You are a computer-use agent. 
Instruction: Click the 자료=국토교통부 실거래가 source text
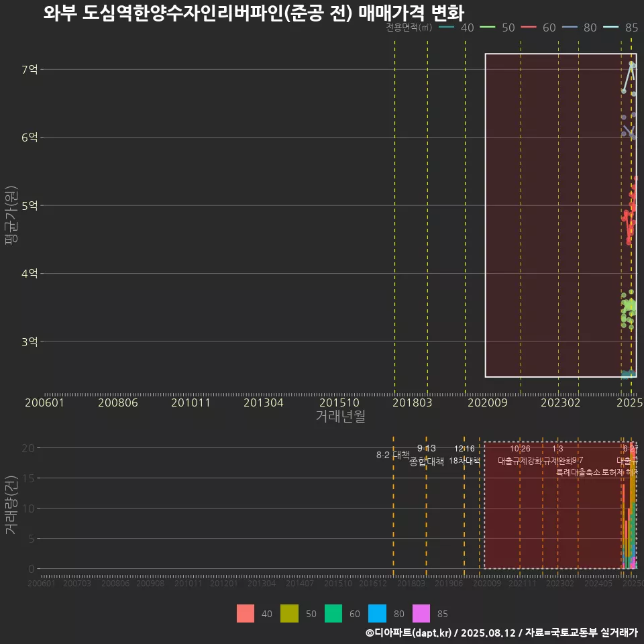[581, 633]
